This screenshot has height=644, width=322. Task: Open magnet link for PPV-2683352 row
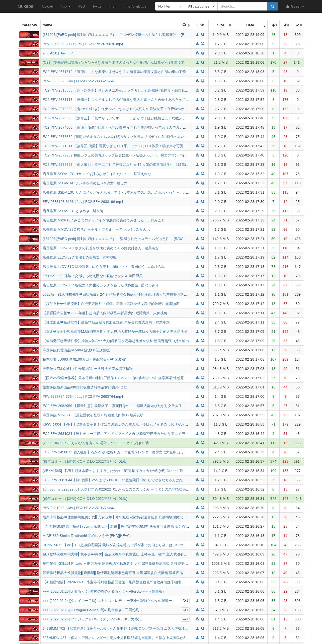203,81
